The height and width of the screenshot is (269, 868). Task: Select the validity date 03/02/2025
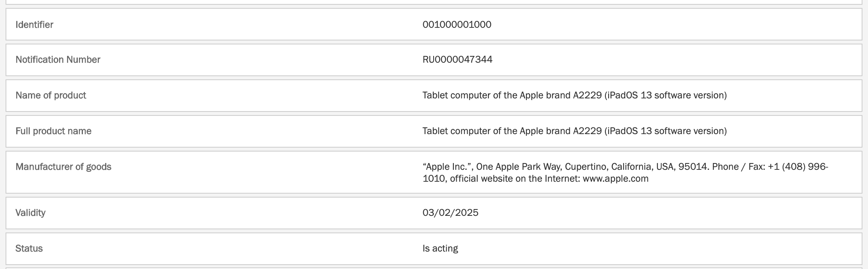coord(450,213)
